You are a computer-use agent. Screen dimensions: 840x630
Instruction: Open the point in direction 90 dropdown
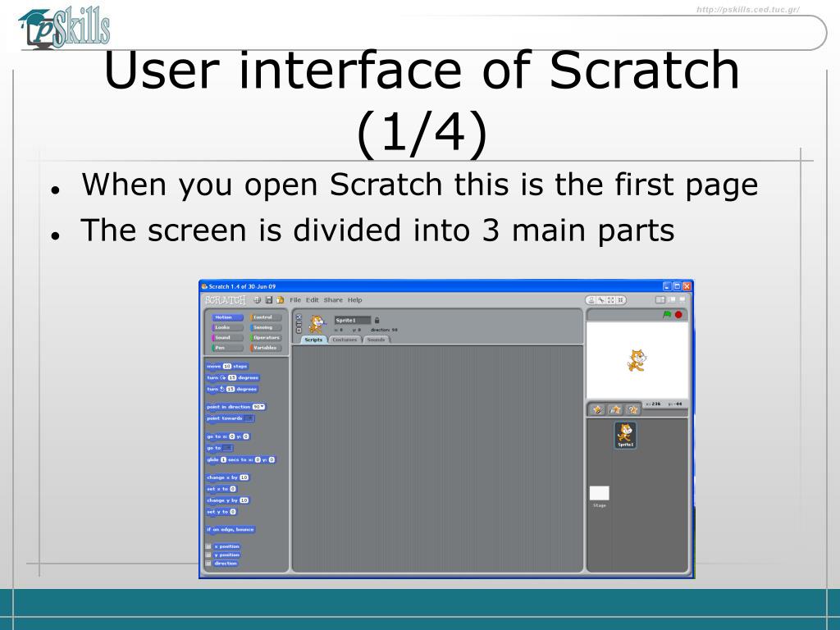pos(258,407)
